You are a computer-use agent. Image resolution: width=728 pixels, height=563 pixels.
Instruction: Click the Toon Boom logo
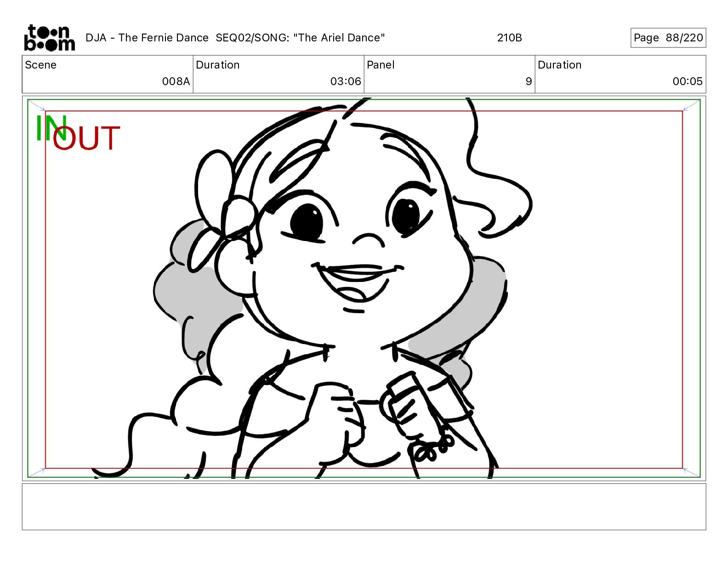49,38
